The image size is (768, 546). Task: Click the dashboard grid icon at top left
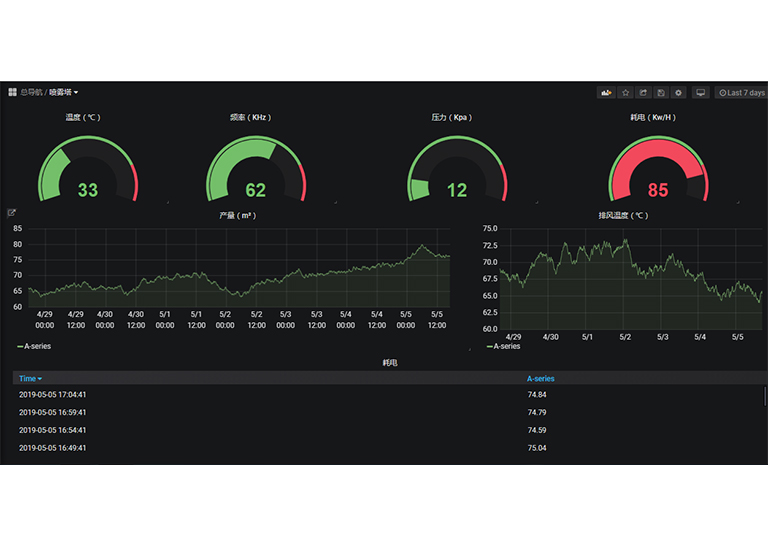pos(12,92)
